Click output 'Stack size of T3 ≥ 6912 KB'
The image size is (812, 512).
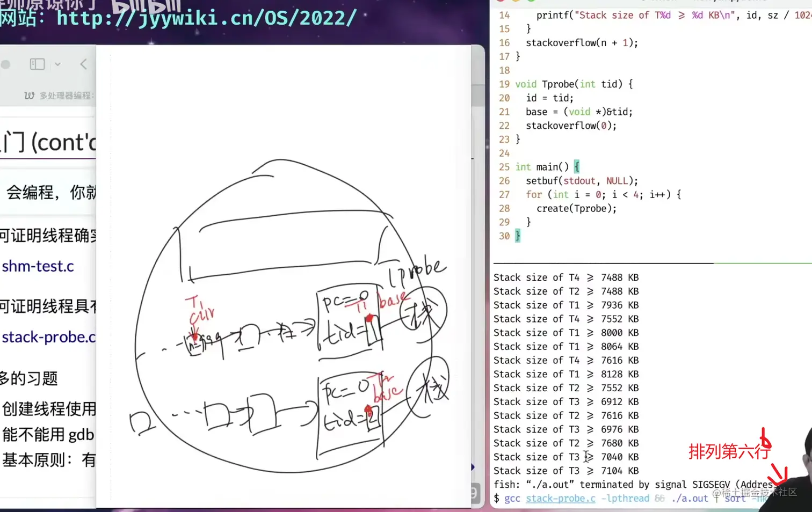[566, 402]
